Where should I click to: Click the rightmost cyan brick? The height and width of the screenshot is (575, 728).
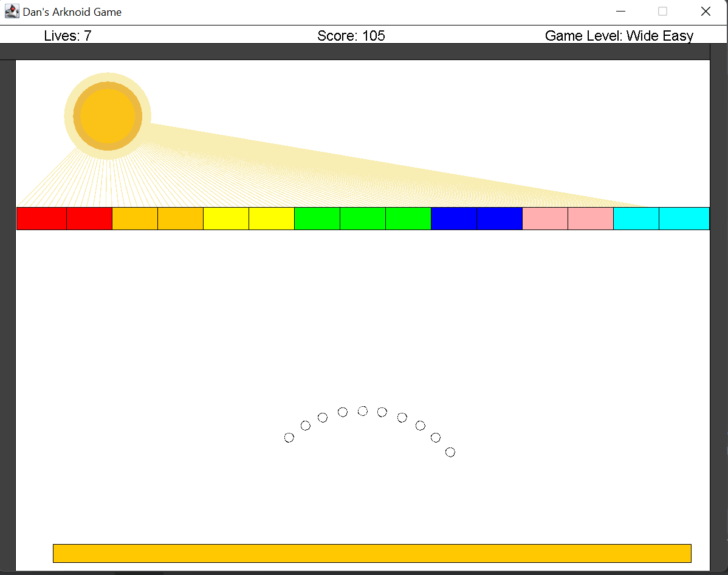pyautogui.click(x=684, y=218)
